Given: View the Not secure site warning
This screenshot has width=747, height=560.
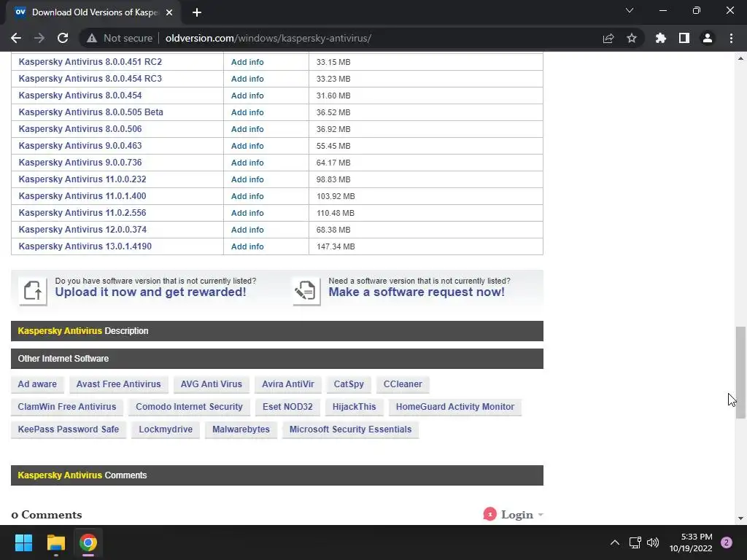Looking at the screenshot, I should 120,38.
